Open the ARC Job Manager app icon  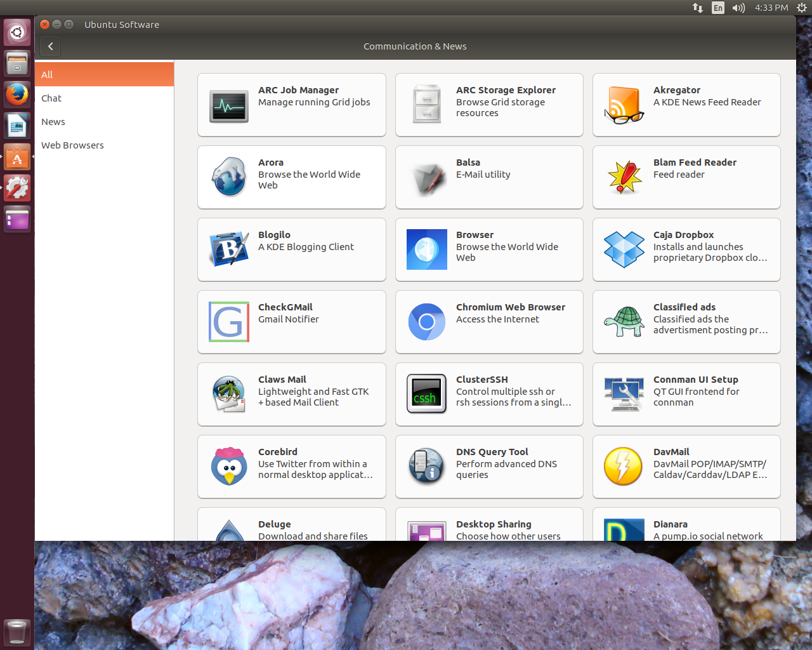[x=229, y=105]
